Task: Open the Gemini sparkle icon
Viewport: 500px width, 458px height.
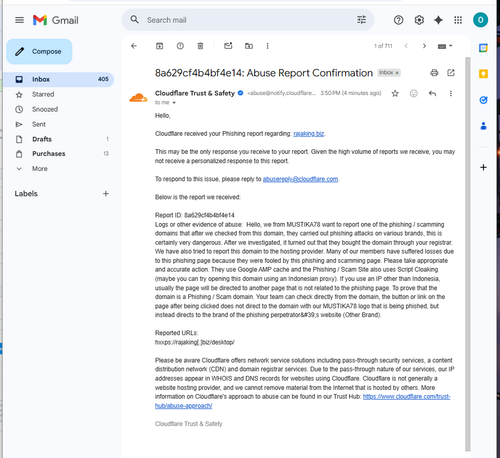Action: pyautogui.click(x=438, y=20)
